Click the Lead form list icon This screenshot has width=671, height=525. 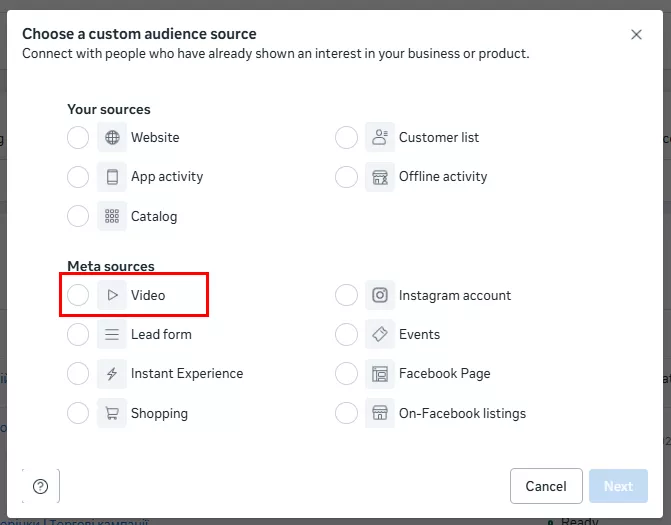pyautogui.click(x=112, y=335)
